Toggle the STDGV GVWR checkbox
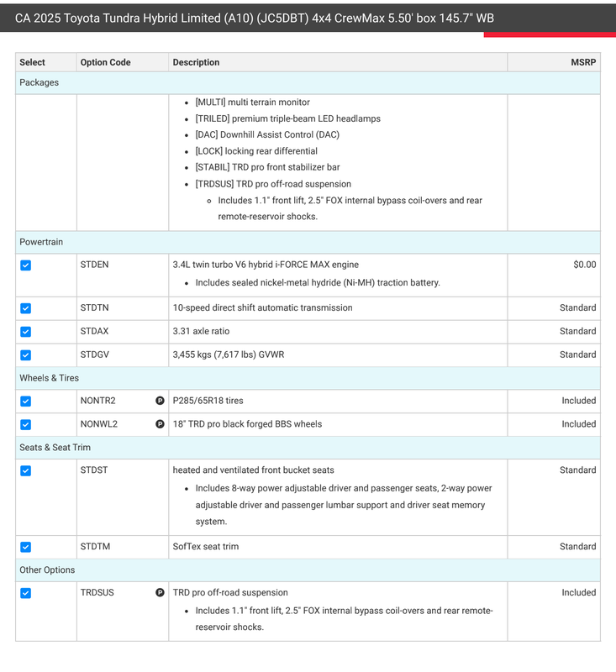616x672 pixels. 26,355
